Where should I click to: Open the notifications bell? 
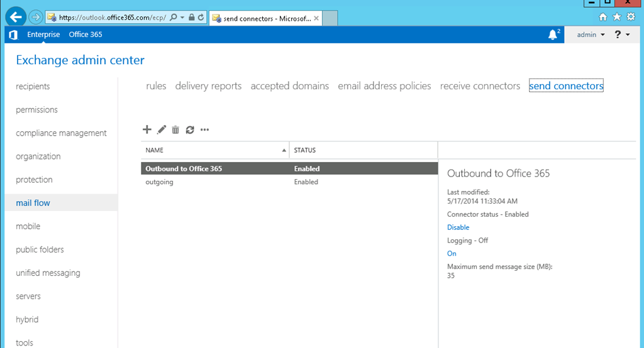coord(553,35)
